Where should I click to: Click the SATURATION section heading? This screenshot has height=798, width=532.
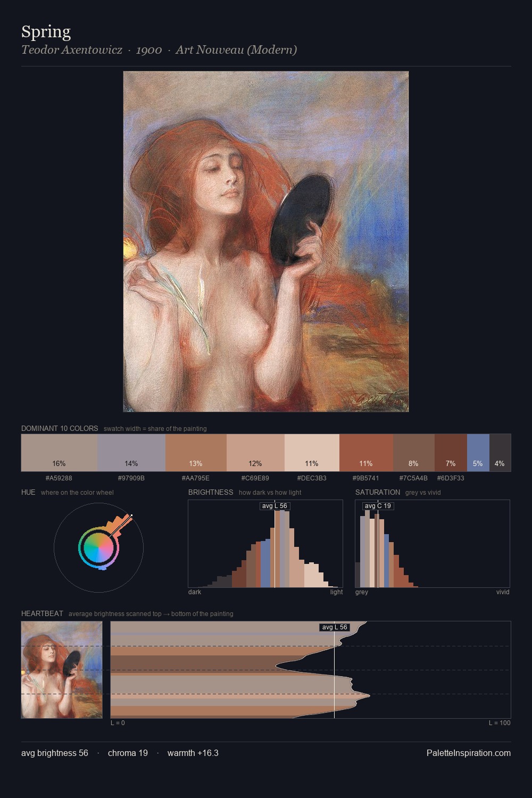(378, 492)
